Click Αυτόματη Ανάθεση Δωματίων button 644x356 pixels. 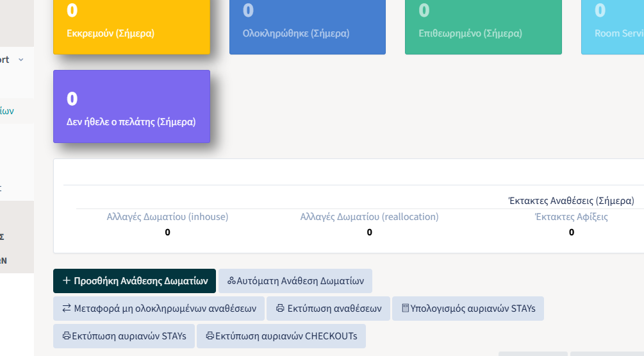(295, 281)
